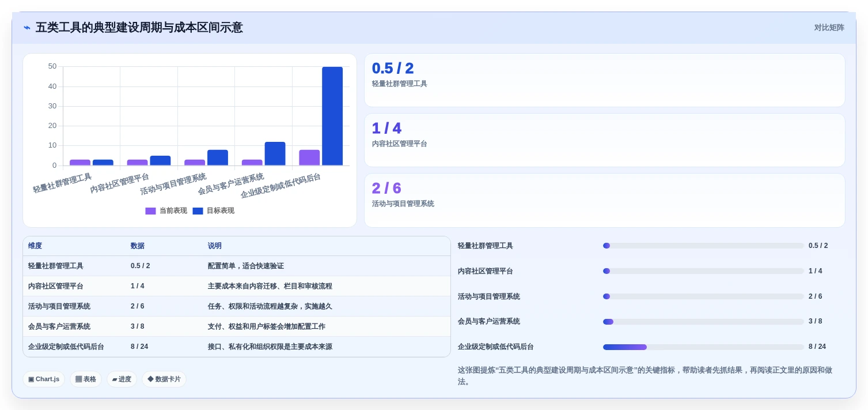The image size is (868, 410).
Task: Click the 数据 table column header
Action: [x=138, y=246]
